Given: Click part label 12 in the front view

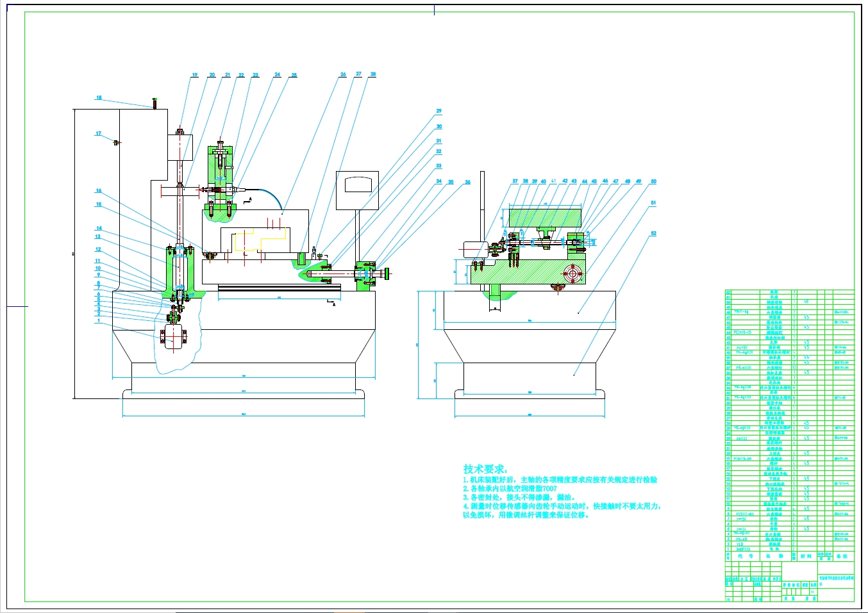Looking at the screenshot, I should [x=98, y=249].
